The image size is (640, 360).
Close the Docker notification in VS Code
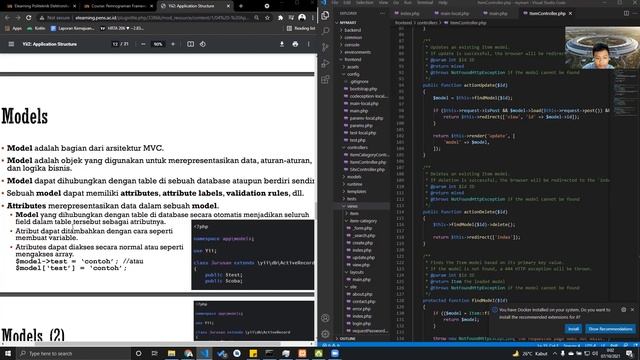coord(632,310)
